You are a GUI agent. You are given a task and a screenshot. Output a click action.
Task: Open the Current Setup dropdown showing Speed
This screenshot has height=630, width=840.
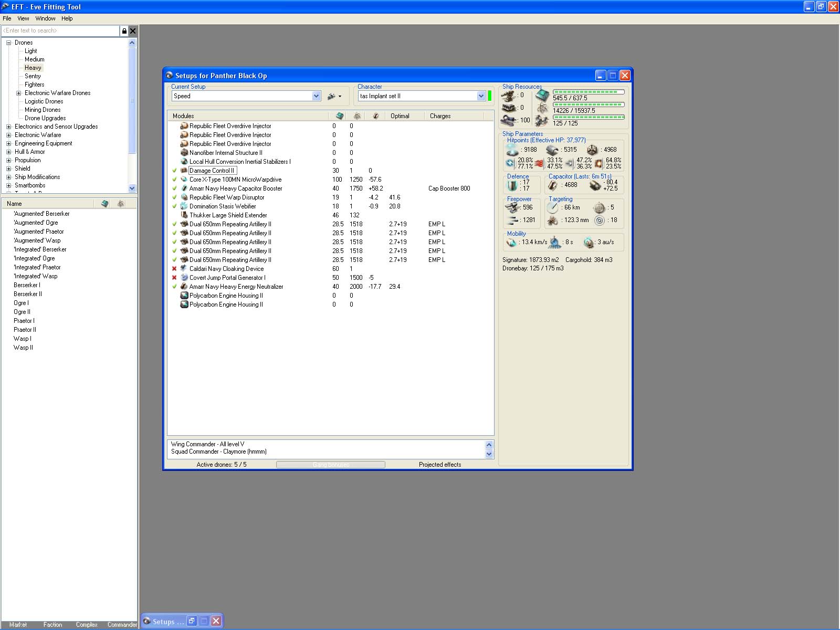click(317, 96)
